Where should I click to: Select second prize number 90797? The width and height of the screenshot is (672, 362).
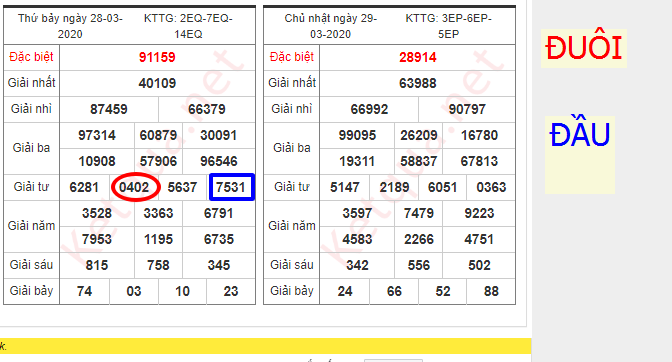click(x=467, y=109)
